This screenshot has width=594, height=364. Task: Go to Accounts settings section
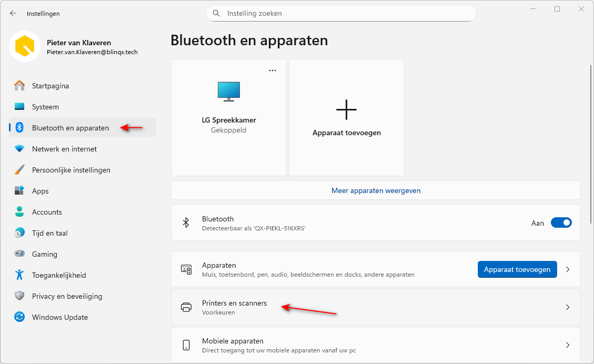(x=47, y=212)
